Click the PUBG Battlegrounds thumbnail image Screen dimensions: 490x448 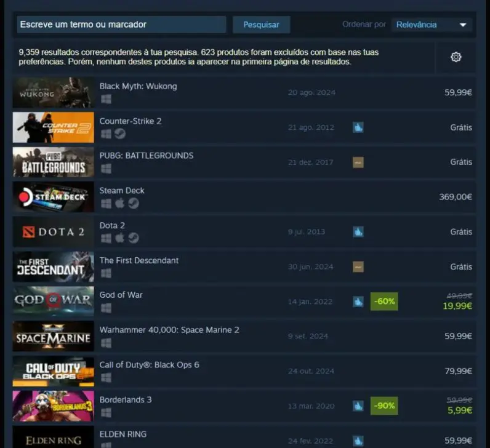pos(53,162)
